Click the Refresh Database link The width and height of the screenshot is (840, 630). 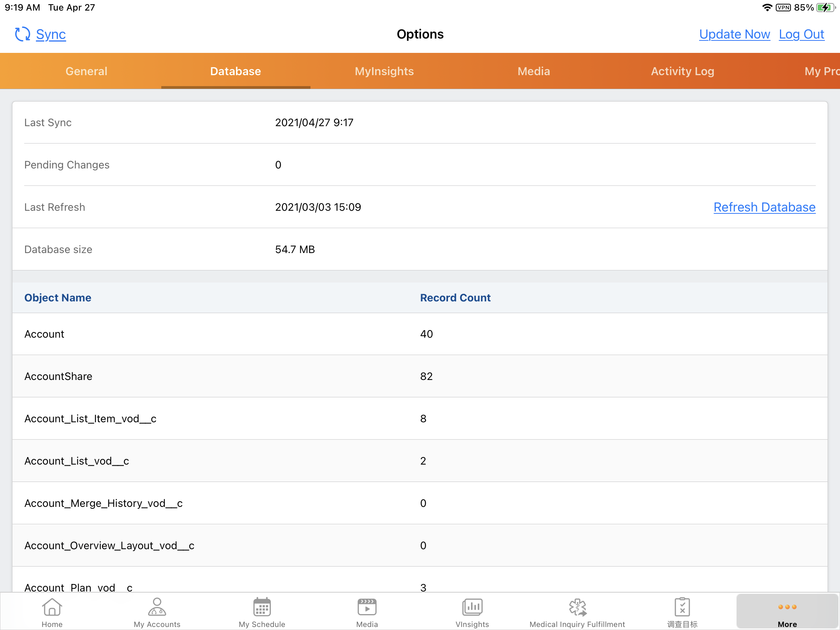(x=764, y=207)
